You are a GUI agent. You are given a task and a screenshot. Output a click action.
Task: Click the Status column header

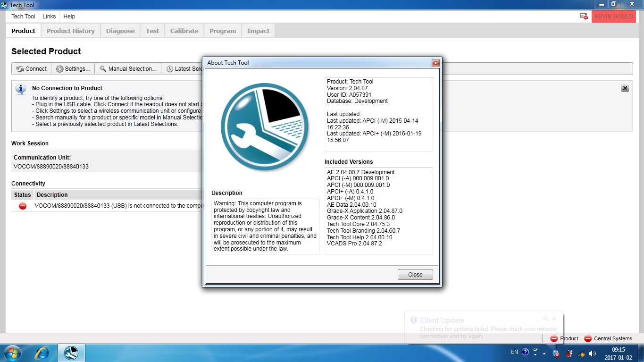click(x=22, y=195)
